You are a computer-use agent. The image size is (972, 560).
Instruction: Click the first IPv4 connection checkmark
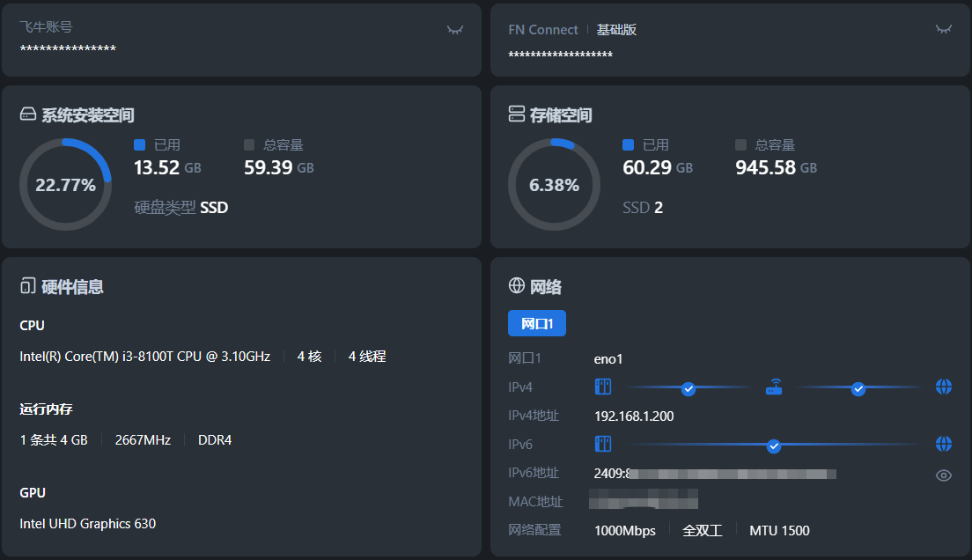point(688,388)
